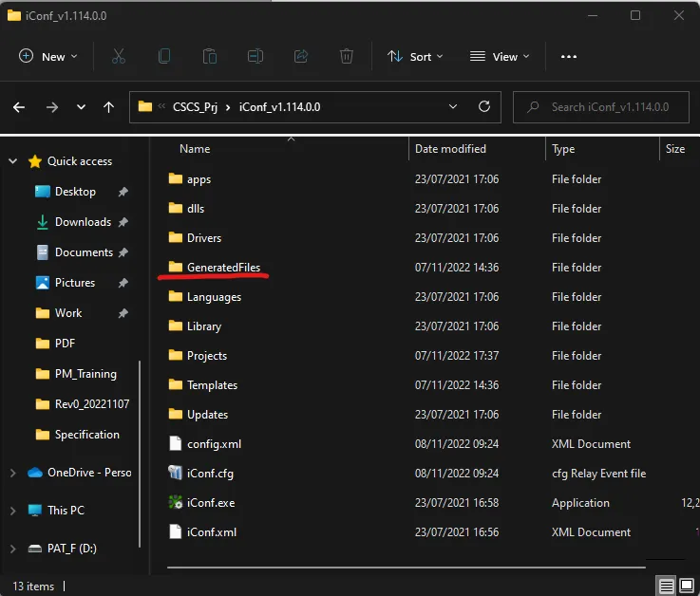700x596 pixels.
Task: Select Documents in Quick access
Action: [x=84, y=252]
